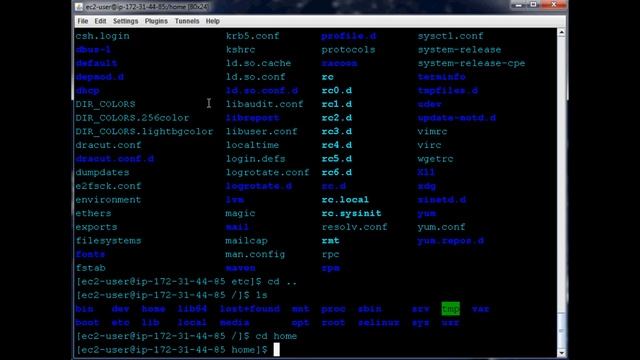Click the text rc3.d

pos(337,131)
